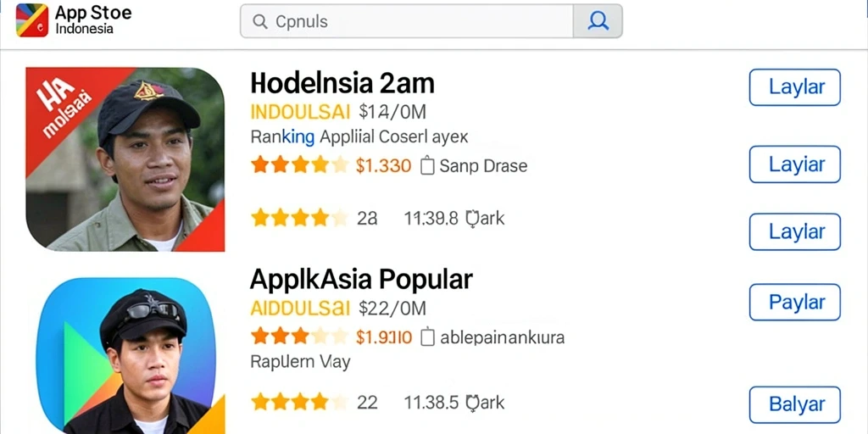868x434 pixels.
Task: Click the magnifier icon in search field
Action: (259, 21)
